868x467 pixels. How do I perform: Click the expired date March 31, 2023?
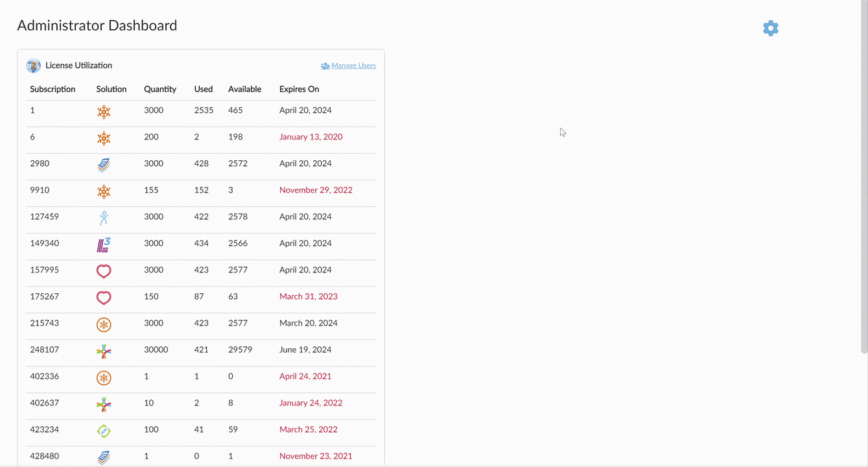point(309,296)
